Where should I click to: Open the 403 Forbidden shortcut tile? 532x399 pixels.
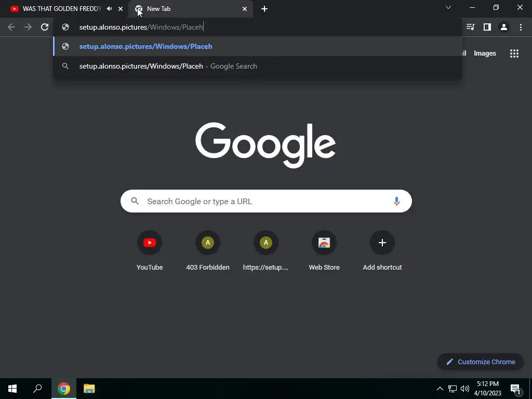[208, 251]
